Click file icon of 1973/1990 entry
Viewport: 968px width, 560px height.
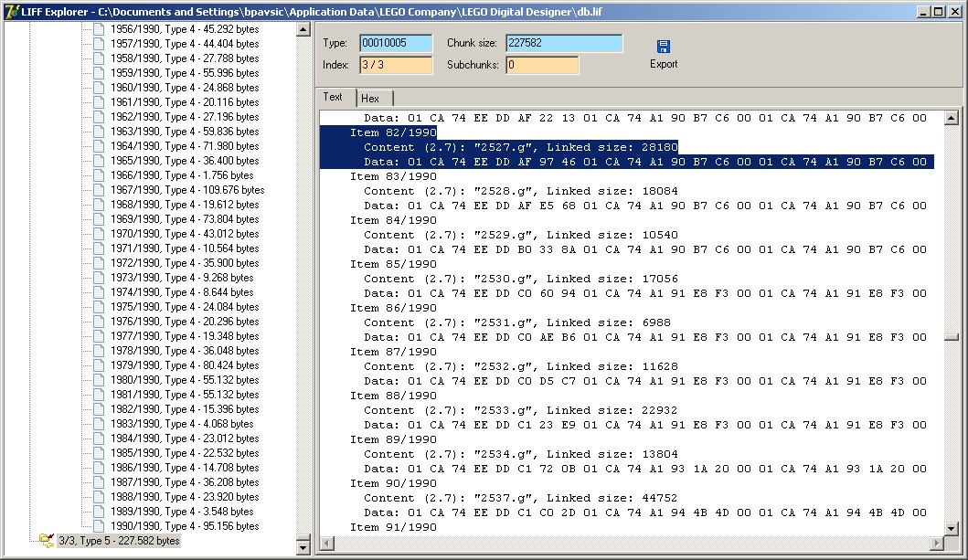(x=99, y=278)
